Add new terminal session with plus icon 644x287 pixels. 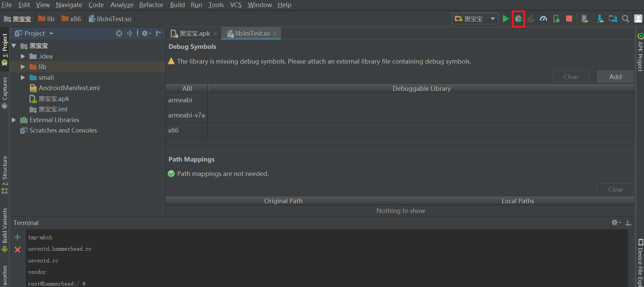(x=18, y=237)
